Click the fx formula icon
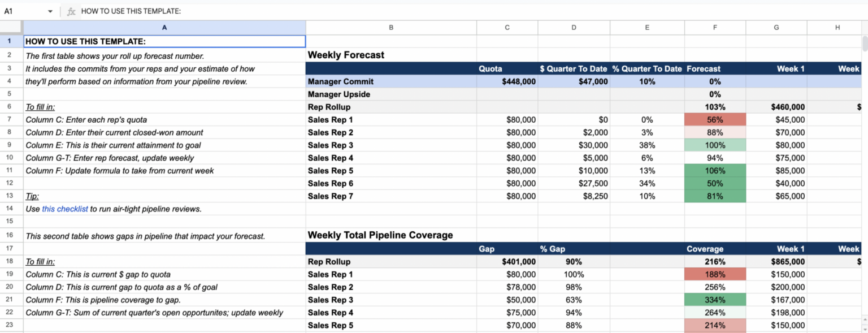Viewport: 868px width, 333px height. tap(70, 11)
